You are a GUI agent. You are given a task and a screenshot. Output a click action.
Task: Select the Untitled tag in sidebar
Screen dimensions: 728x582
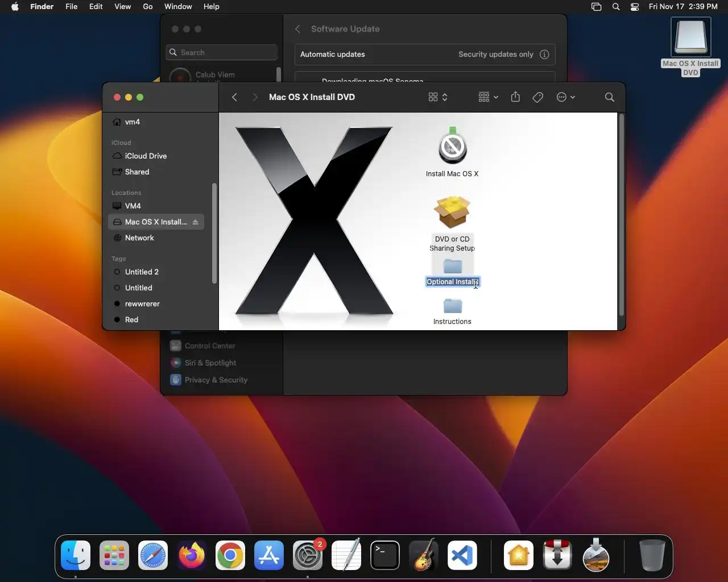tap(155, 288)
